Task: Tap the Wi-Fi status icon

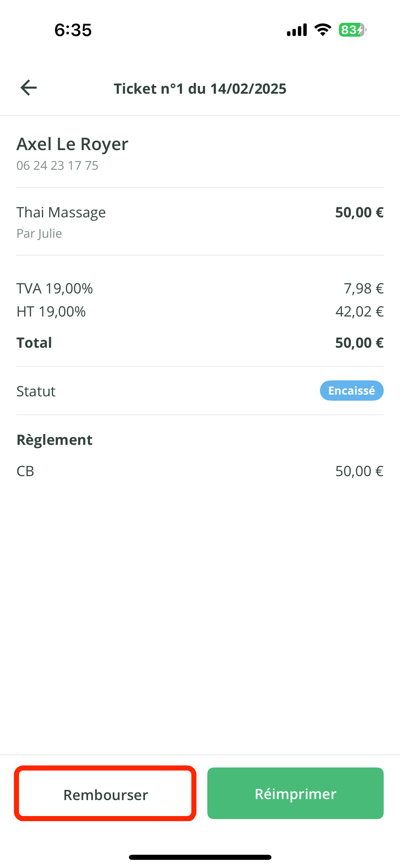Action: click(323, 30)
